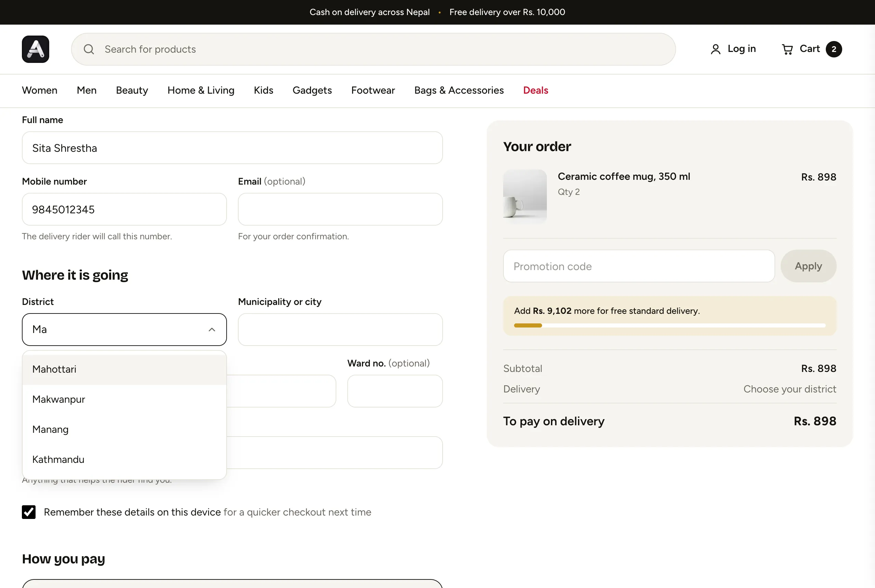
Task: Open the Gadgets category
Action: (312, 90)
